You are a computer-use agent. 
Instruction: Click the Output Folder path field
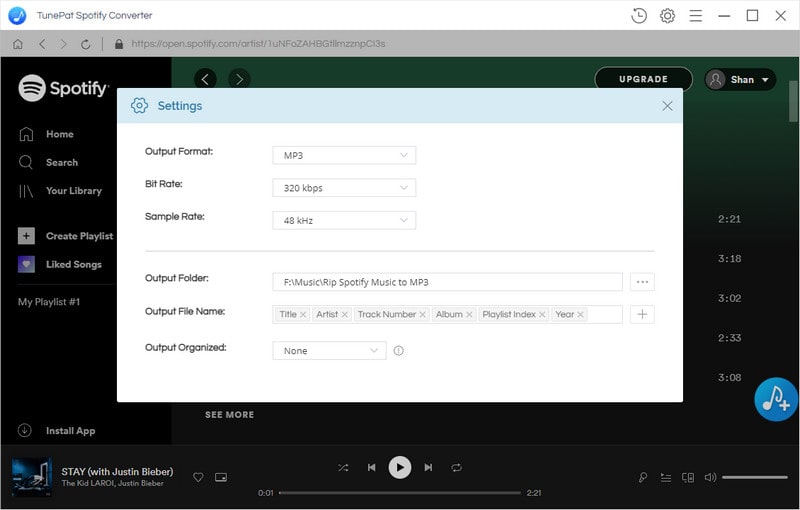[x=447, y=282]
